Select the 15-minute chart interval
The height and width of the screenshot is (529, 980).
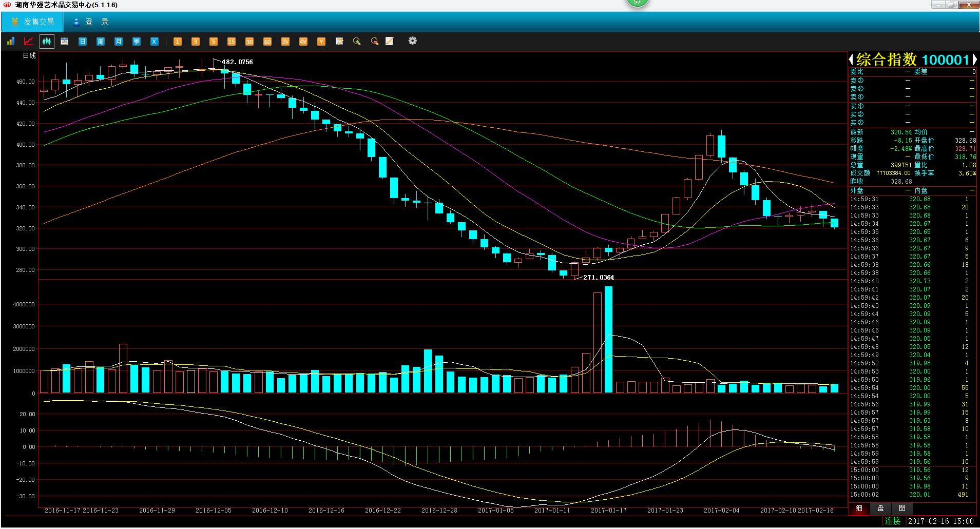click(x=232, y=41)
